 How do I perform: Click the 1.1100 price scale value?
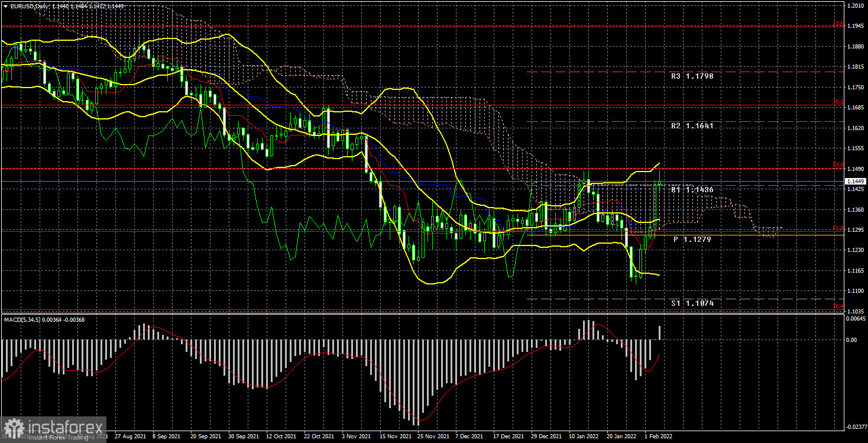tap(856, 291)
